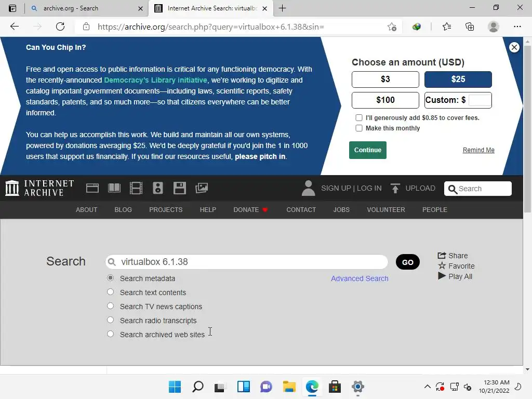Click the SIGN UP link
This screenshot has width=532, height=399.
pyautogui.click(x=336, y=188)
